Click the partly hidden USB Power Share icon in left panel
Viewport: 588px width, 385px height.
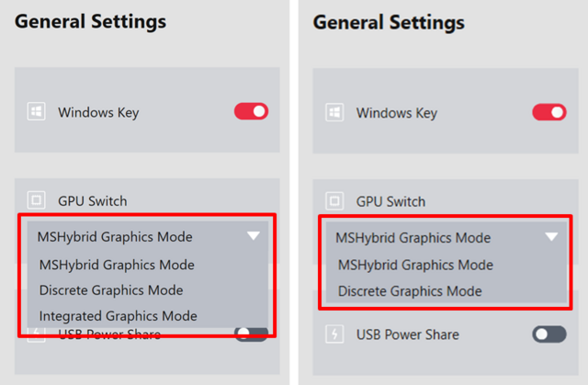point(36,333)
